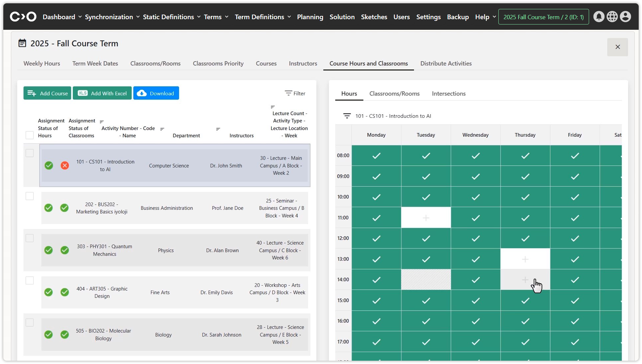
Task: Switch to the Classrooms Priority tab
Action: (x=218, y=64)
